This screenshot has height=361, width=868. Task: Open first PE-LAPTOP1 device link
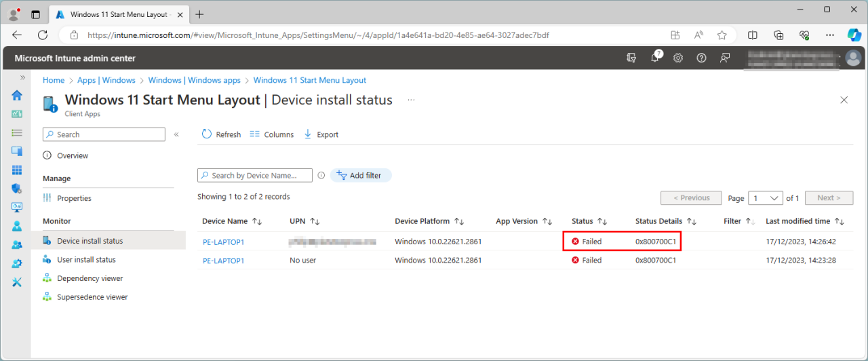[x=223, y=242]
